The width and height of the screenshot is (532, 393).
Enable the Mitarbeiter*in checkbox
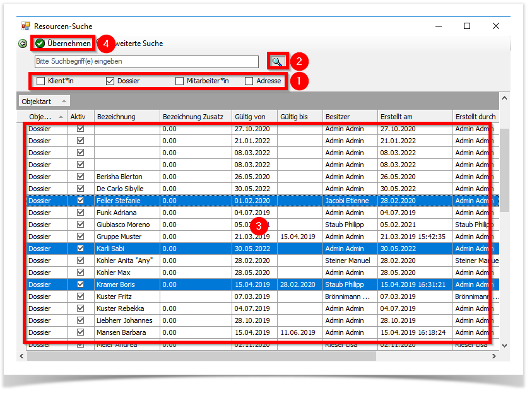[x=179, y=81]
